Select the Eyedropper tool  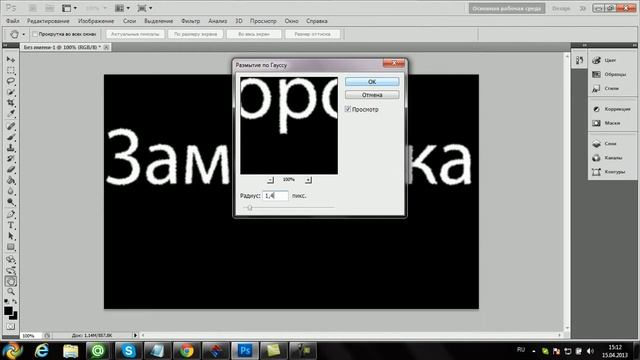click(x=11, y=114)
